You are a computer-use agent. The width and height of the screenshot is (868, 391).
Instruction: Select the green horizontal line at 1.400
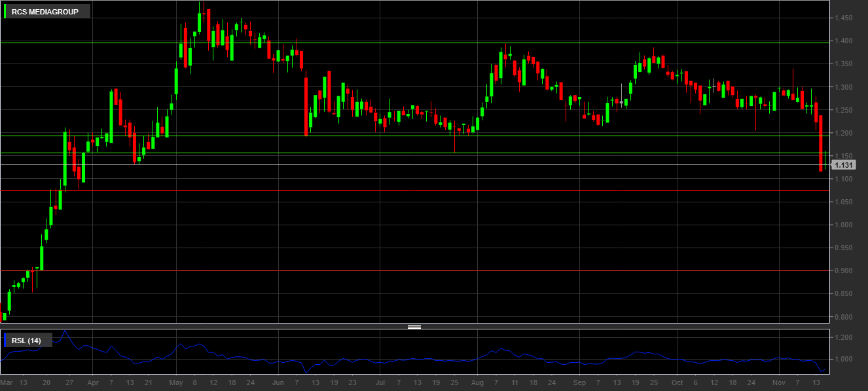point(393,43)
